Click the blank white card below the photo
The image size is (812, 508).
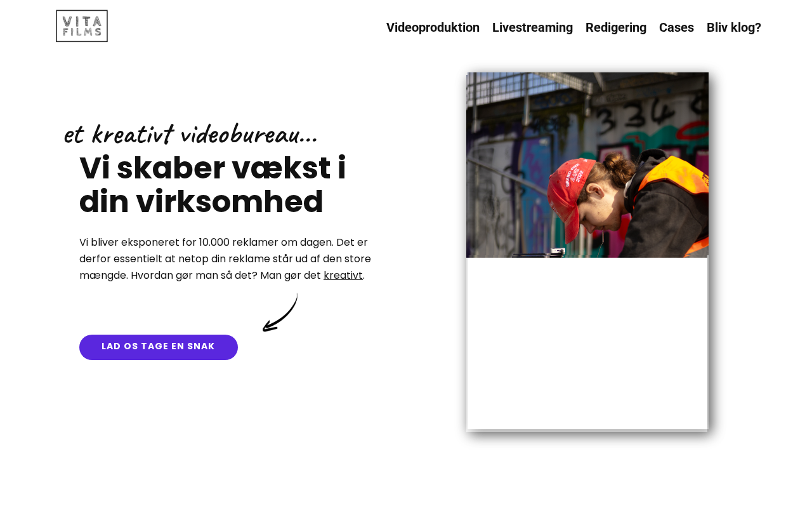pos(587,343)
